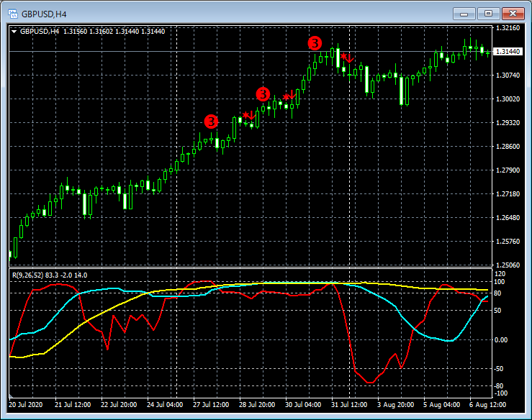Close the GBPUSD,H4 chart window

pos(513,14)
